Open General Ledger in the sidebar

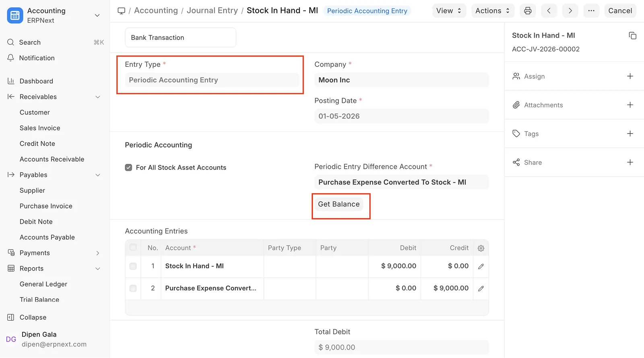point(43,284)
